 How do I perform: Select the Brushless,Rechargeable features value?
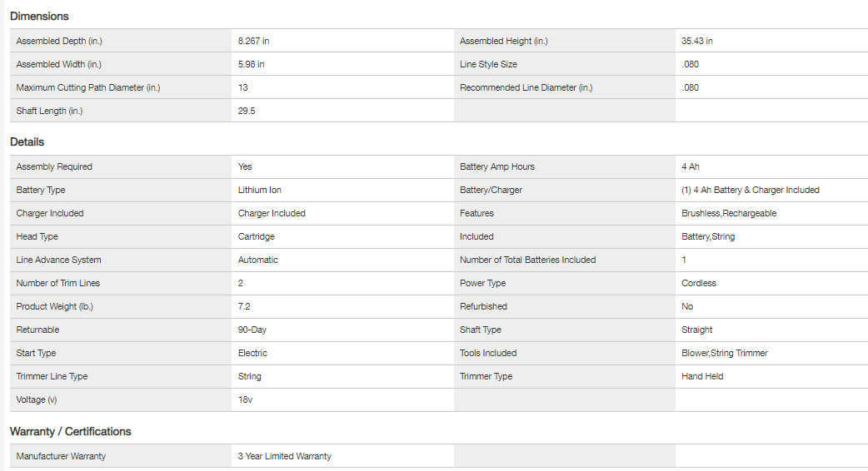(729, 213)
